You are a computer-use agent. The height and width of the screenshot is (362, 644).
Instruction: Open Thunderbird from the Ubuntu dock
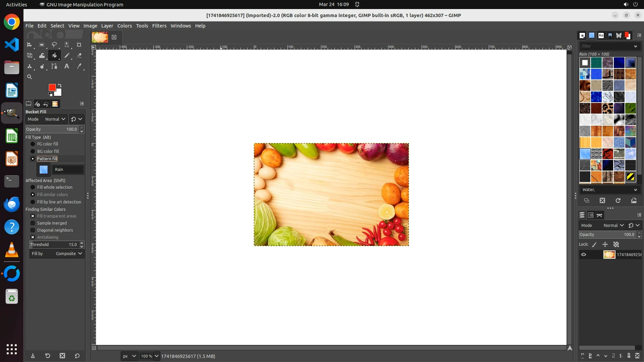(12, 204)
